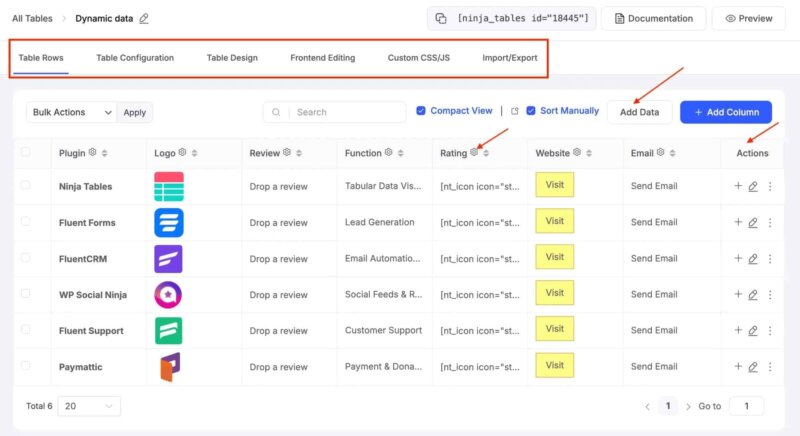800x436 pixels.
Task: Click yellow Visit button for Paymattic
Action: [x=555, y=365]
